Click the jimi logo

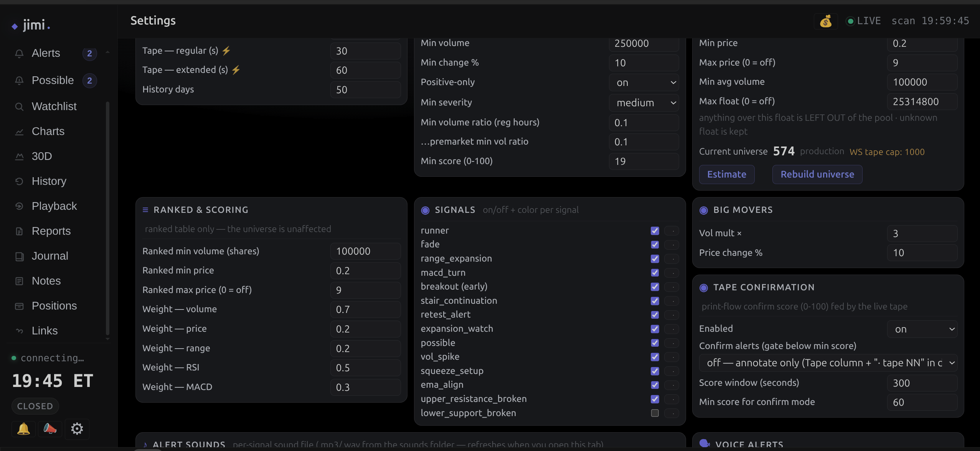(31, 25)
